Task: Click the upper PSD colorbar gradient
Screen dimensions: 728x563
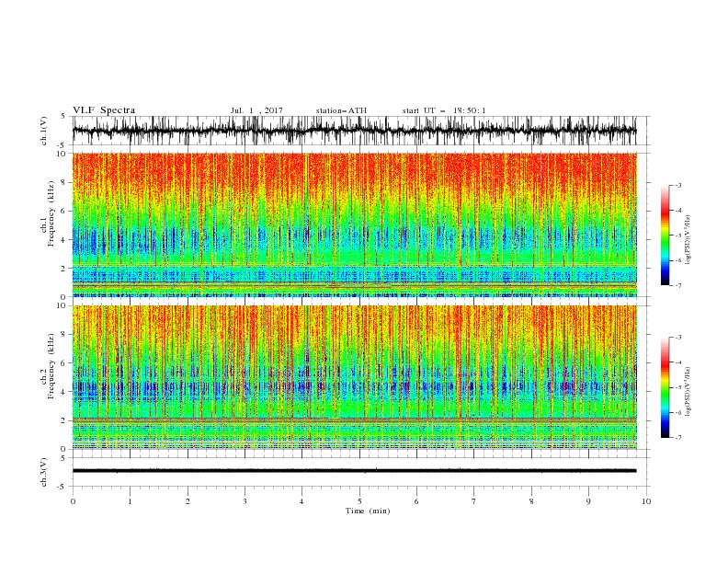Action: pyautogui.click(x=665, y=236)
